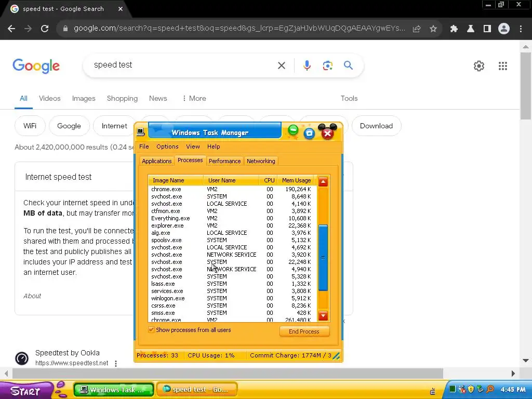Open Task Manager File menu
Viewport: 532px width, 399px height.
pos(144,147)
